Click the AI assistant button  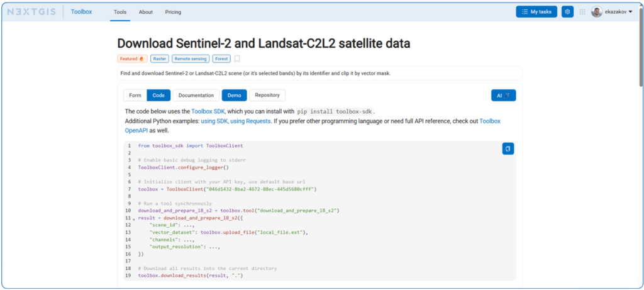tap(503, 95)
